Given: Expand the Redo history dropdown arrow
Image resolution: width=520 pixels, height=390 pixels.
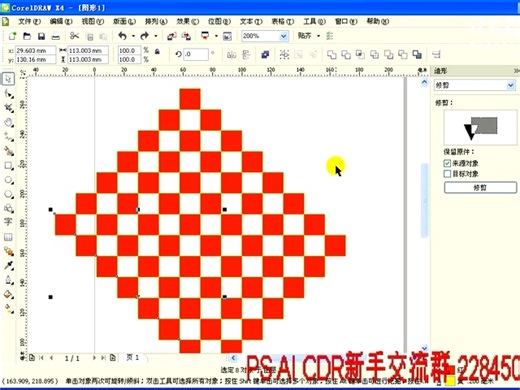Looking at the screenshot, I should click(155, 36).
